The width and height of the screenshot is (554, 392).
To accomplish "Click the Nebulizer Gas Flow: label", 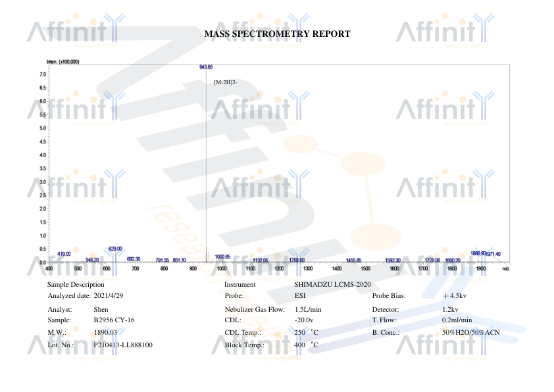I will coord(255,310).
